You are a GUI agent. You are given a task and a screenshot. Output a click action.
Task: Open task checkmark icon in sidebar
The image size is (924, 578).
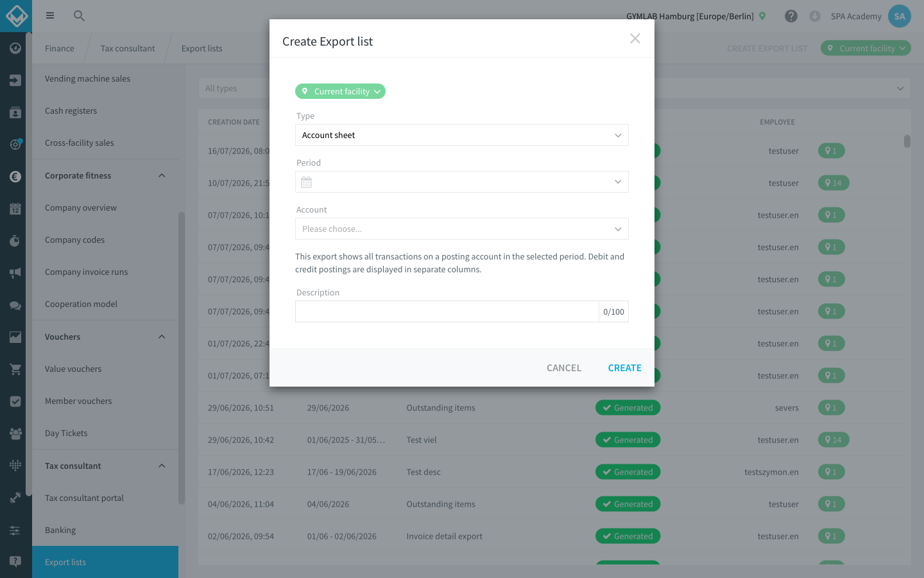(15, 401)
